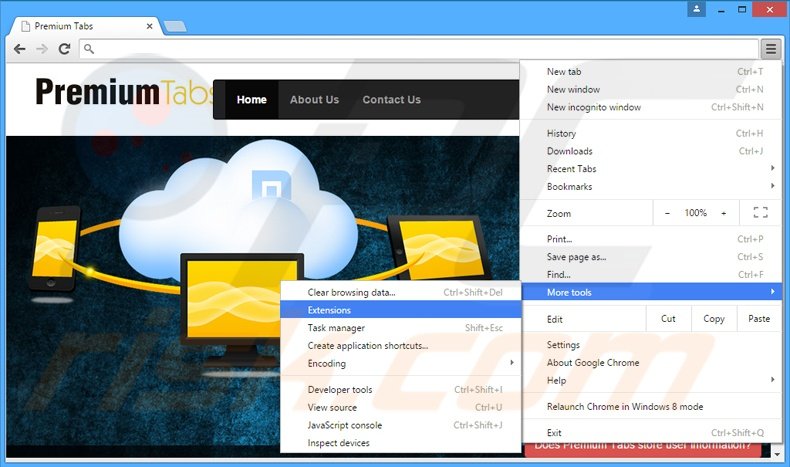Open Downloads from Chrome menu
790x467 pixels.
click(x=651, y=151)
